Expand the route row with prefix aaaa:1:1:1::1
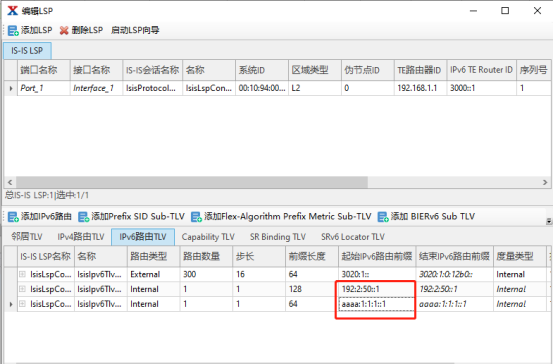 pyautogui.click(x=22, y=304)
